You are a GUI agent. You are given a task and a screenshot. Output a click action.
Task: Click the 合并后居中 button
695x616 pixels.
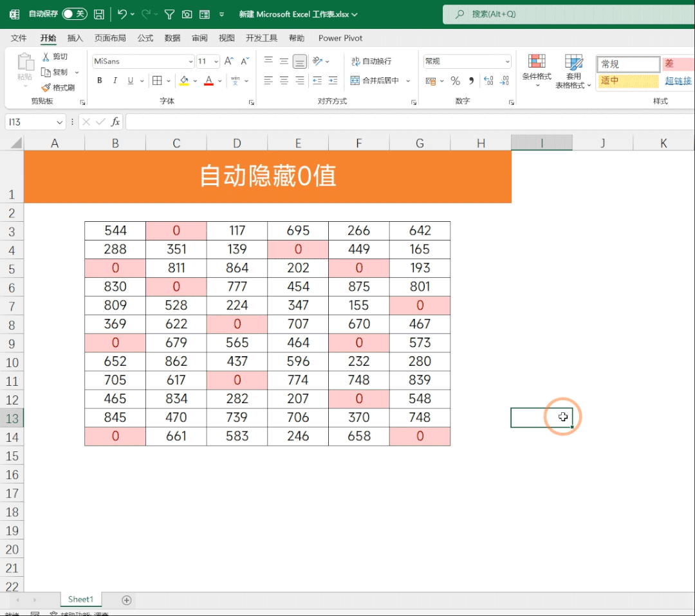pyautogui.click(x=375, y=80)
